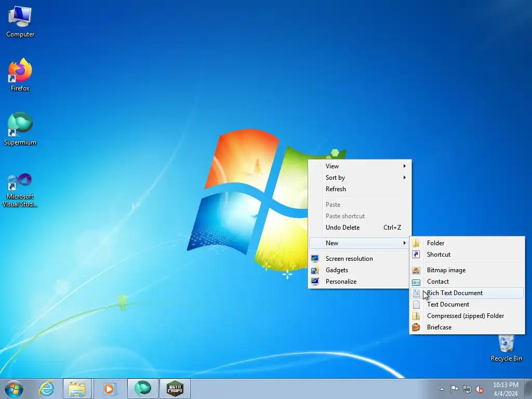Open the taskbar clock showing 10:13 PM
Screen dimensions: 532x399
tap(506, 389)
